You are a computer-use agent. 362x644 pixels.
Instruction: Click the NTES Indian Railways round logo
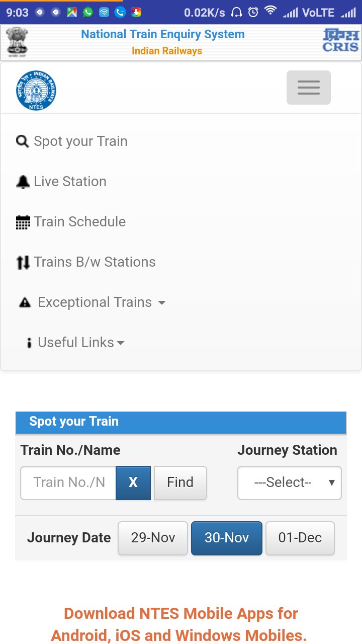click(36, 91)
